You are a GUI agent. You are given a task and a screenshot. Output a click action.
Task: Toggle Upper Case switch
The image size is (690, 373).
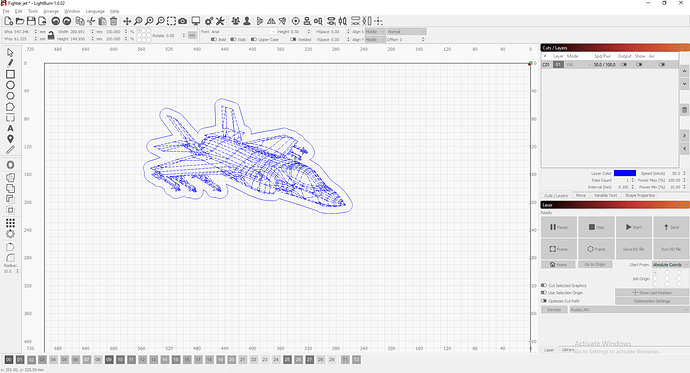tap(254, 39)
